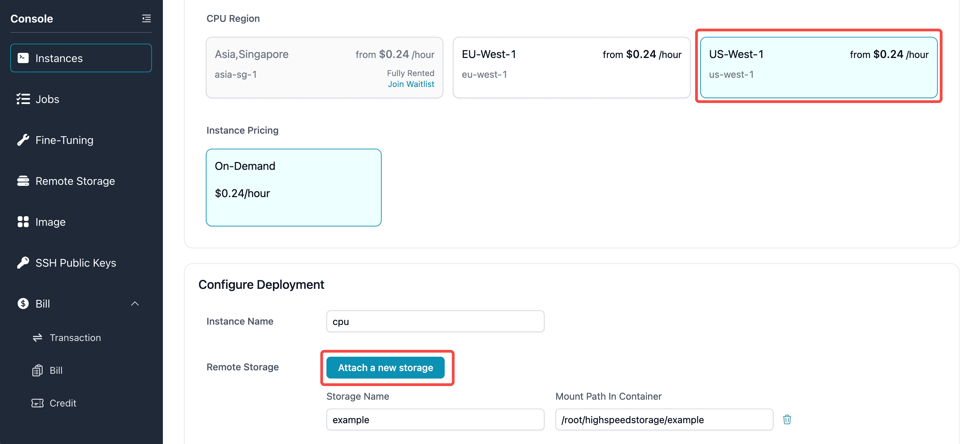Click the Bill dollar-sign icon

pos(23,304)
